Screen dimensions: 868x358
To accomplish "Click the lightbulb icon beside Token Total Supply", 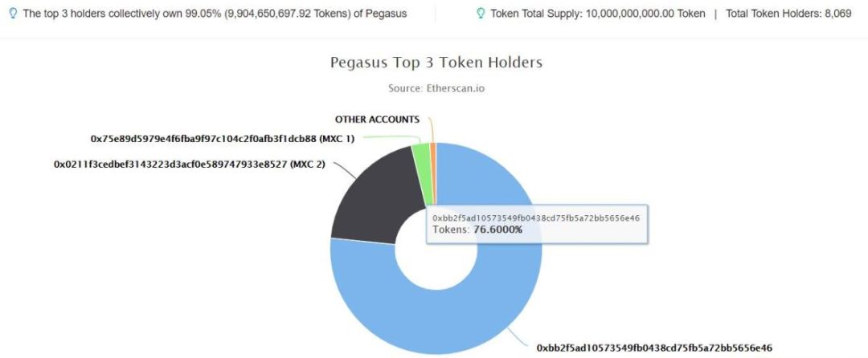I will [481, 13].
